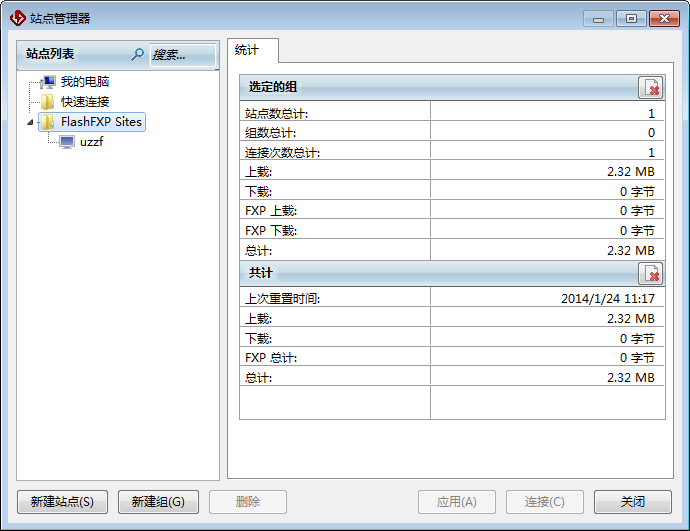Click the uzzf site monitor icon

click(67, 142)
